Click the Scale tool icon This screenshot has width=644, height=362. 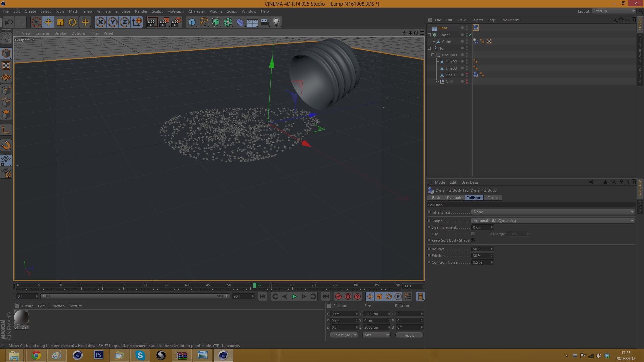click(x=60, y=22)
